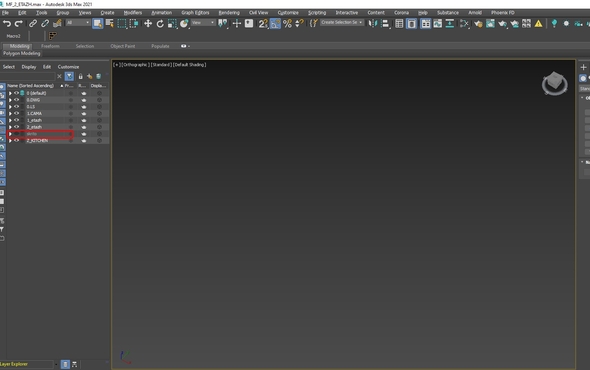Open the Create Selection Set dropdown
This screenshot has height=370, width=590.
(x=342, y=23)
